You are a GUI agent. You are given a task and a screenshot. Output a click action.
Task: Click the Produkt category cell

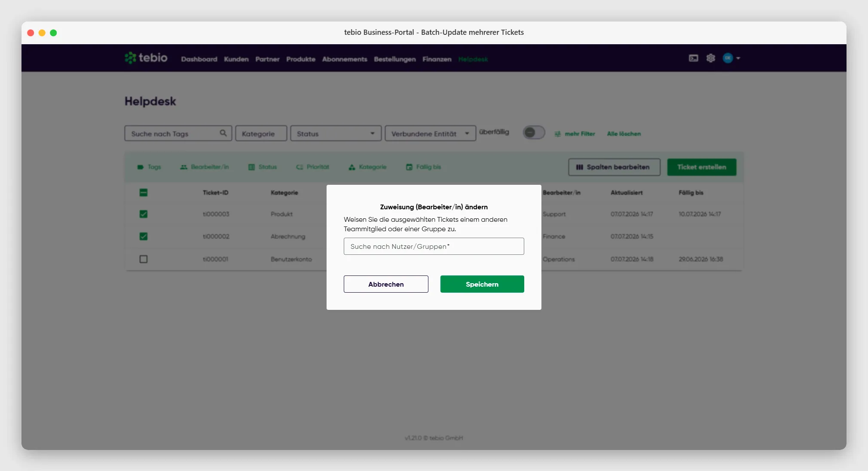(281, 214)
